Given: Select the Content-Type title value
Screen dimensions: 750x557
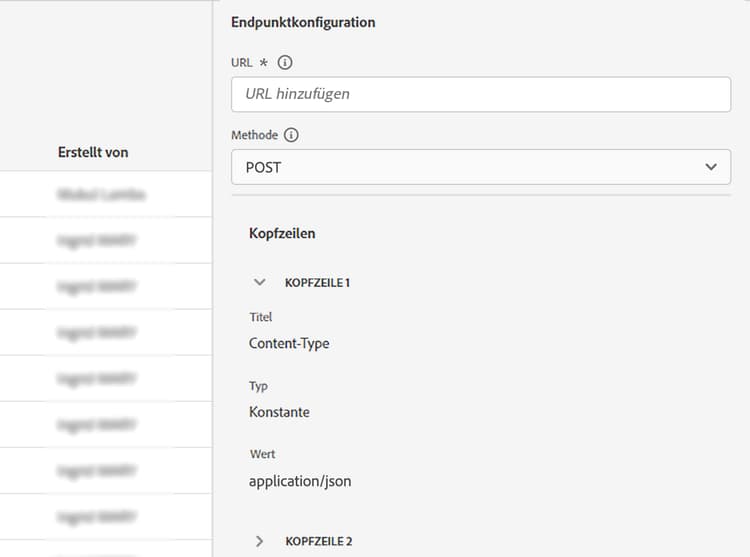Looking at the screenshot, I should pos(289,343).
